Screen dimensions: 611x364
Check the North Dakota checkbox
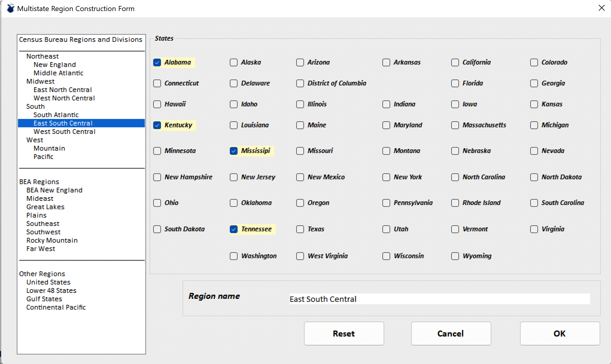point(534,177)
